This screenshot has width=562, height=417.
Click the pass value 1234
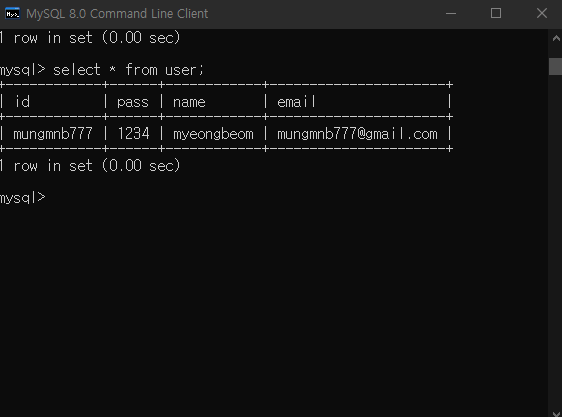(133, 134)
